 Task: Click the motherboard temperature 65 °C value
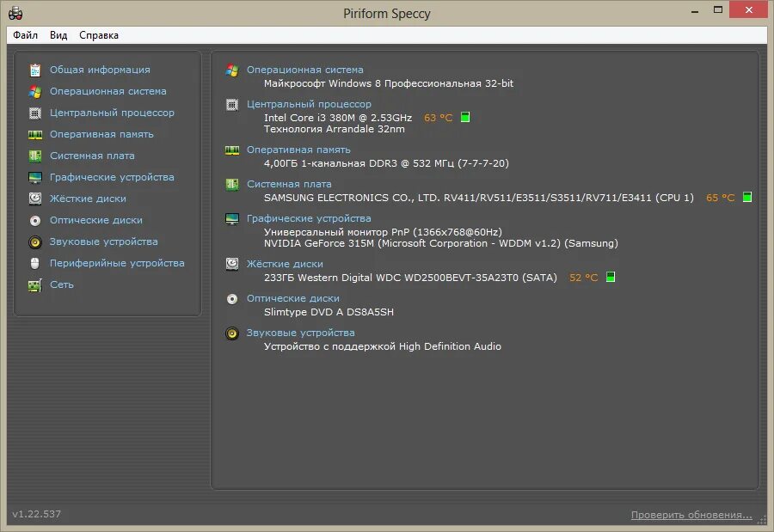click(x=720, y=198)
